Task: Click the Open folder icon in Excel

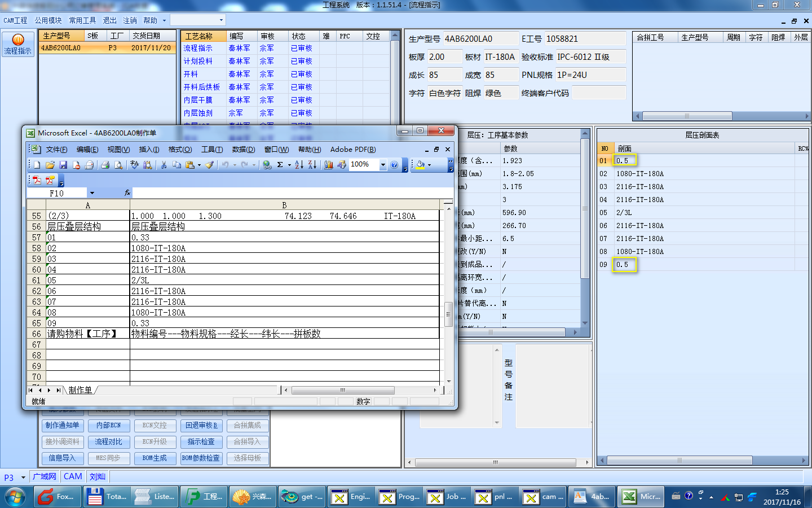Action: coord(50,165)
